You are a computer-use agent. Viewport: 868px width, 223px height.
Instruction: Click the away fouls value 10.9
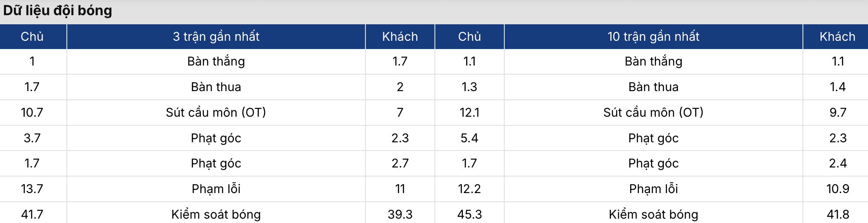click(837, 189)
